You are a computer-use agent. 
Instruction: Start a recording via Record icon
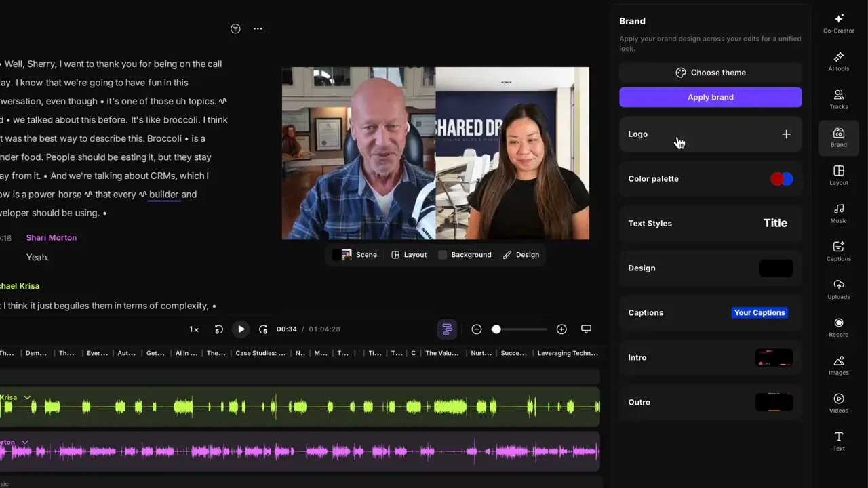839,327
